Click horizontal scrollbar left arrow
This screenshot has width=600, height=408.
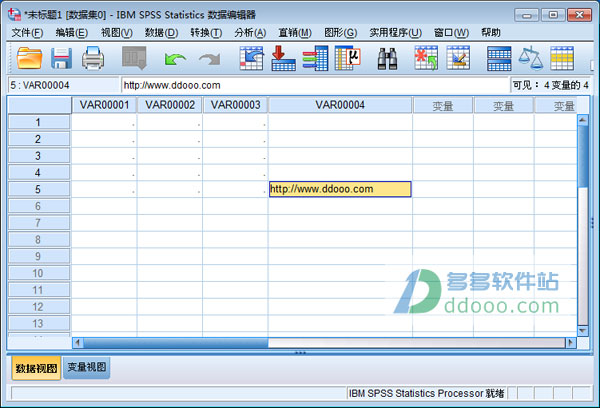point(78,343)
